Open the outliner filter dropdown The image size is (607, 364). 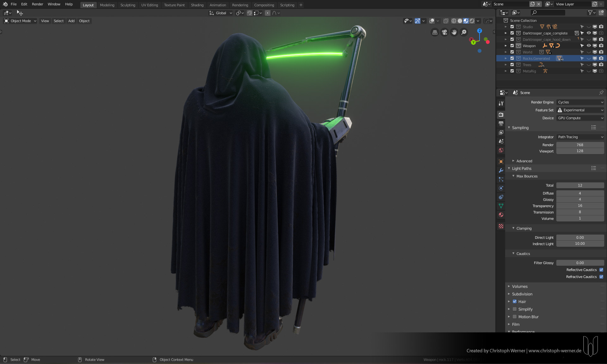point(592,13)
